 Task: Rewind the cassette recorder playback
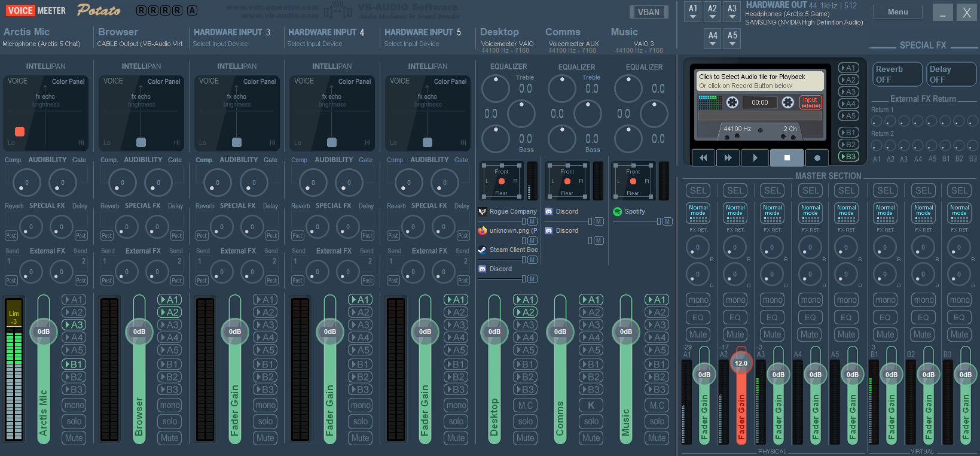703,157
